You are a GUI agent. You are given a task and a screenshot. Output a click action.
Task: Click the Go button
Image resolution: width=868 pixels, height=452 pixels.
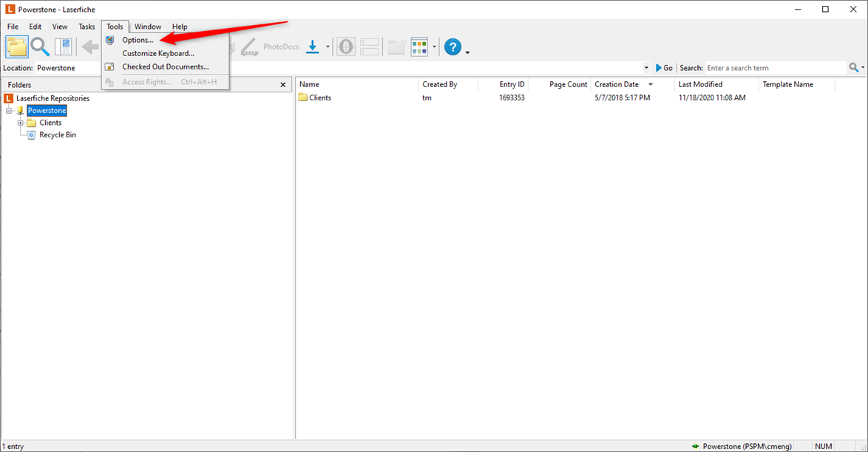pos(664,67)
